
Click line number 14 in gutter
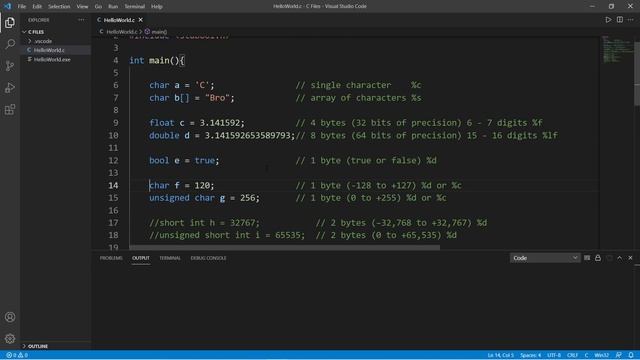[113, 185]
